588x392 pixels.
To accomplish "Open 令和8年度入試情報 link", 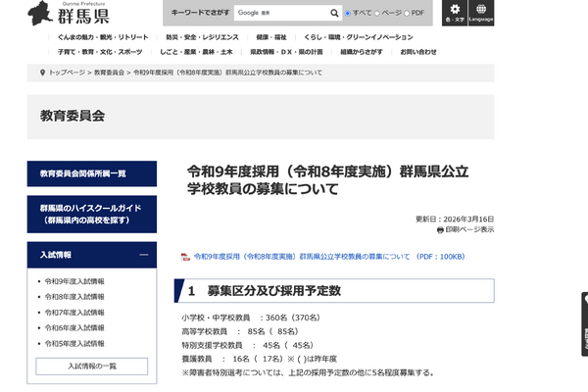I will (74, 297).
